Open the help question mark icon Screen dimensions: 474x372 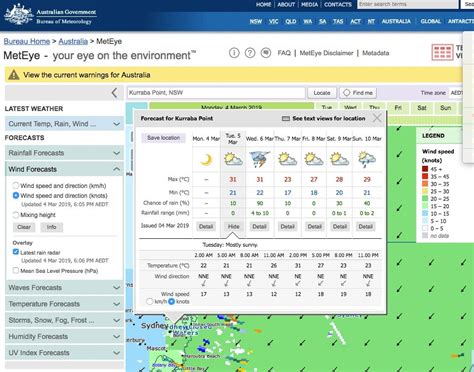click(250, 53)
